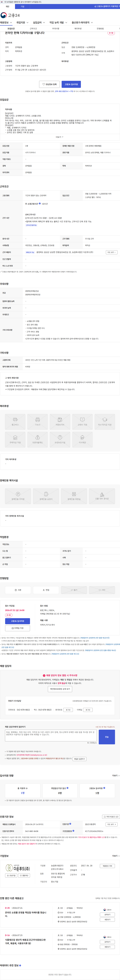The image size is (120, 980).
Task: Switch to the 모집요강 section tab
Action: pyautogui.click(x=11, y=29)
